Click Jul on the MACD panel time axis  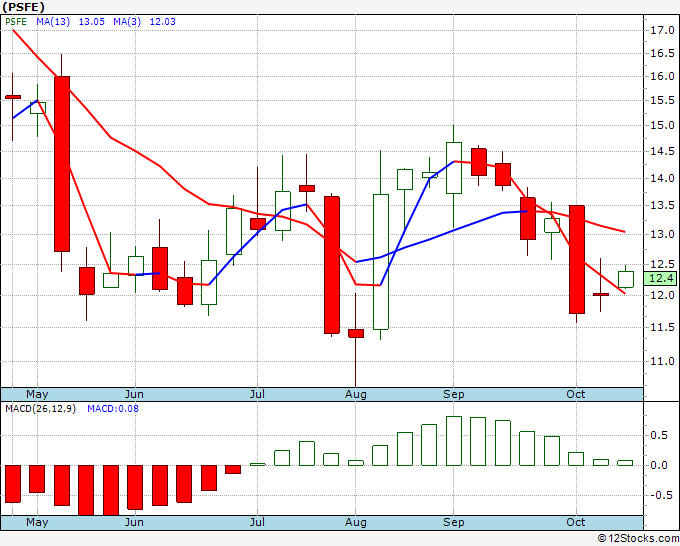point(257,522)
